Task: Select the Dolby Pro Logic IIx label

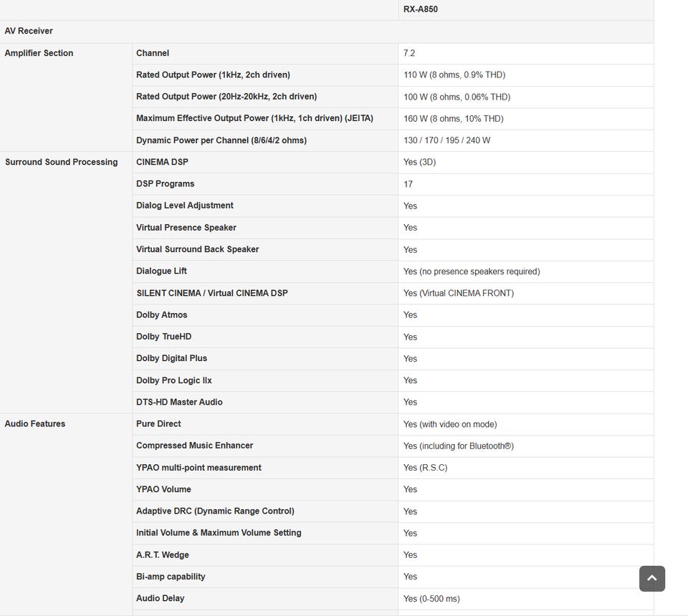Action: pos(173,380)
